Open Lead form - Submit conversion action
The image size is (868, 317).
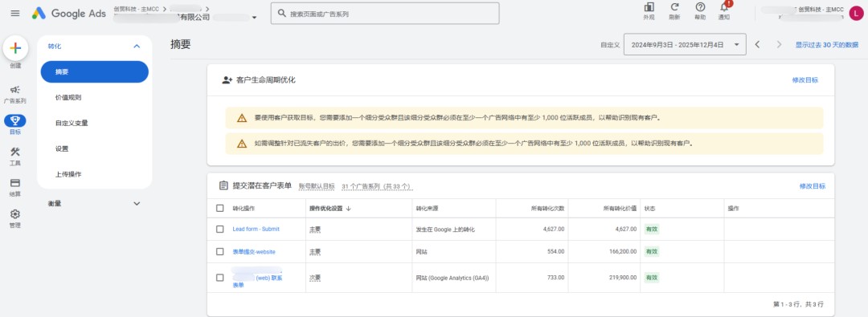(x=256, y=229)
